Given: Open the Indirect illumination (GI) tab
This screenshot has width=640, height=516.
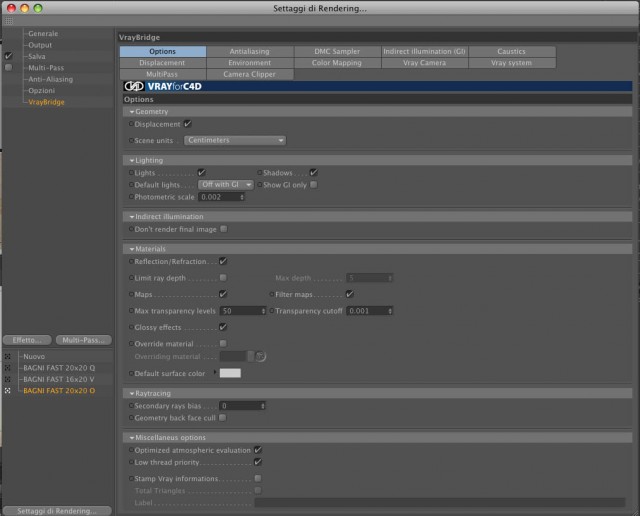Looking at the screenshot, I should pyautogui.click(x=424, y=51).
